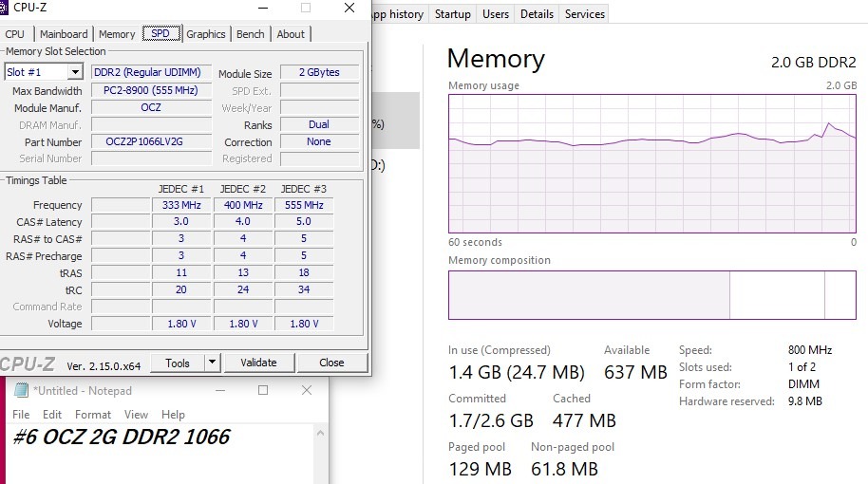Switch to Task Manager's Startup tab

point(452,14)
